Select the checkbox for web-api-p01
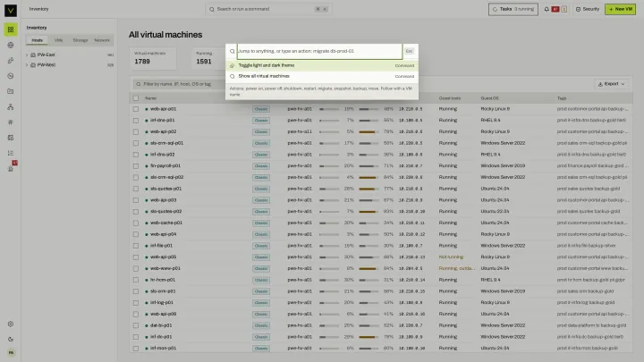The width and height of the screenshot is (644, 362). click(136, 109)
